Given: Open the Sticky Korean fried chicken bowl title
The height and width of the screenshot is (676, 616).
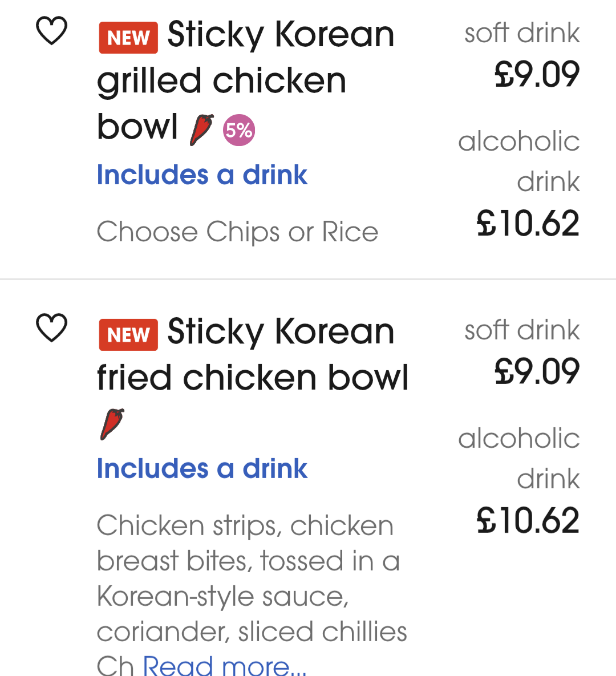Looking at the screenshot, I should (x=253, y=354).
